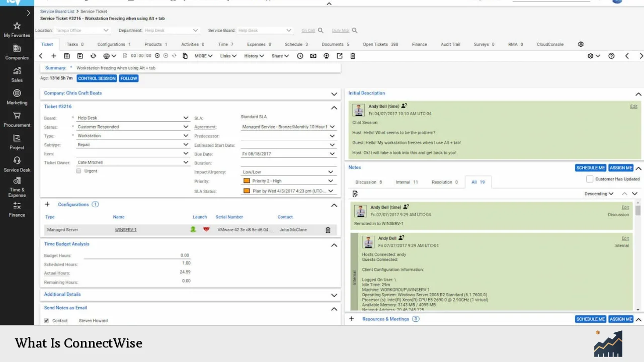Click the new note icon under Notes tabs
Image resolution: width=644 pixels, height=362 pixels.
(355, 194)
